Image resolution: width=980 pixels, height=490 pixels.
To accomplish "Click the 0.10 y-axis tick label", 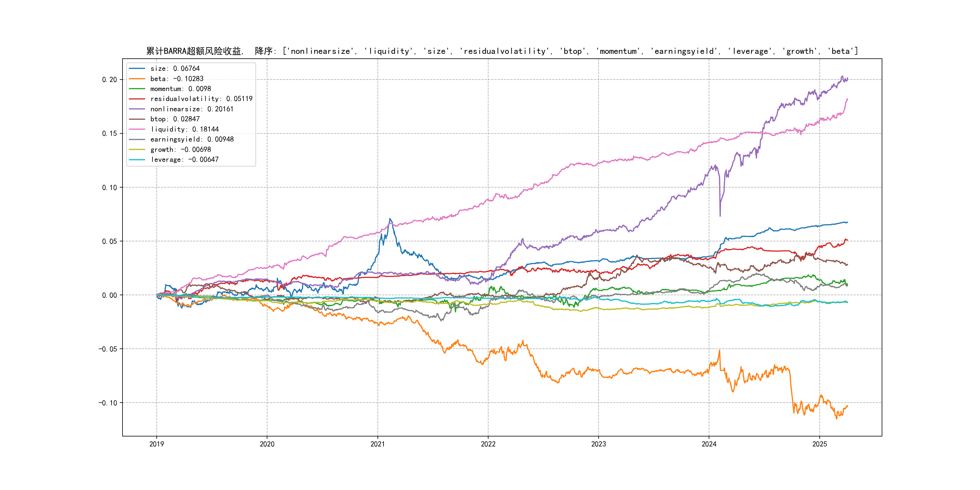I will coord(109,188).
